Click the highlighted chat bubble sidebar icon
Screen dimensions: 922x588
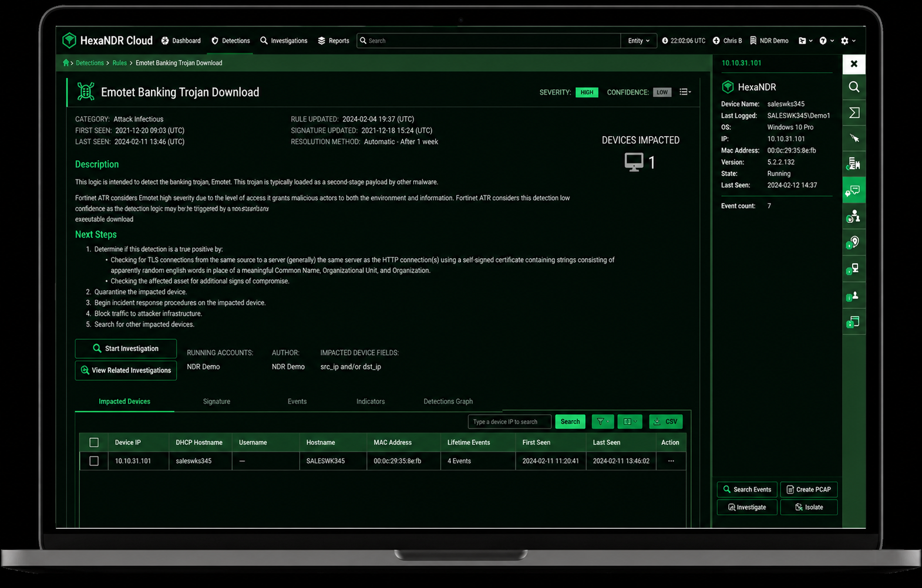point(854,190)
